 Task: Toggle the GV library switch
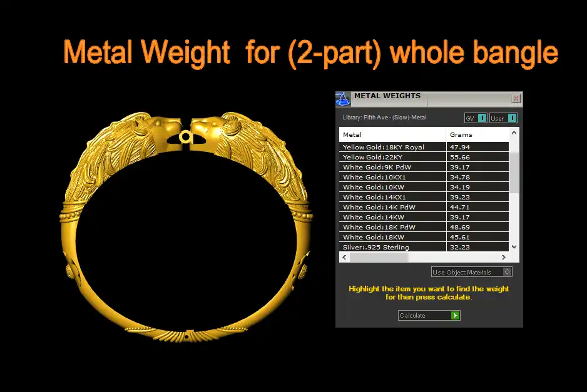tap(476, 118)
